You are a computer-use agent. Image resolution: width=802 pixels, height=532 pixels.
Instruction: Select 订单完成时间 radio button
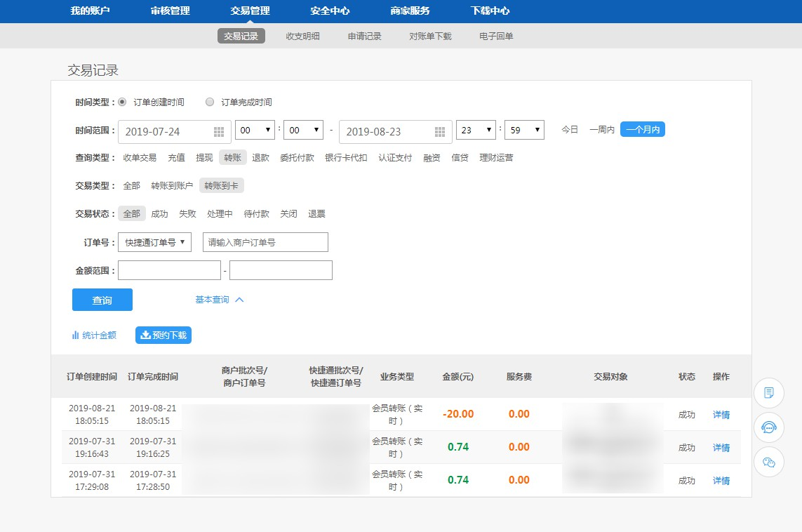coord(210,102)
